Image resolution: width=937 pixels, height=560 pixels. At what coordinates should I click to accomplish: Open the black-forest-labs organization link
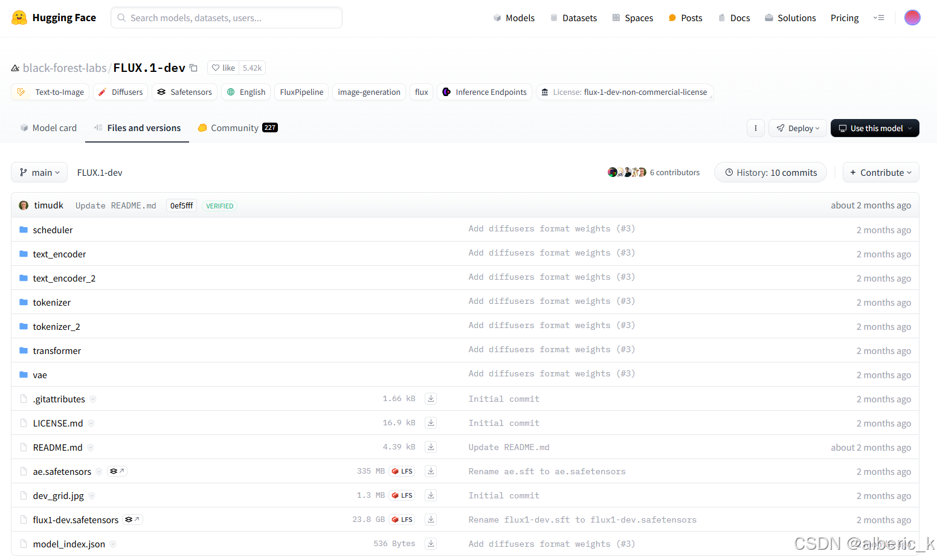65,68
